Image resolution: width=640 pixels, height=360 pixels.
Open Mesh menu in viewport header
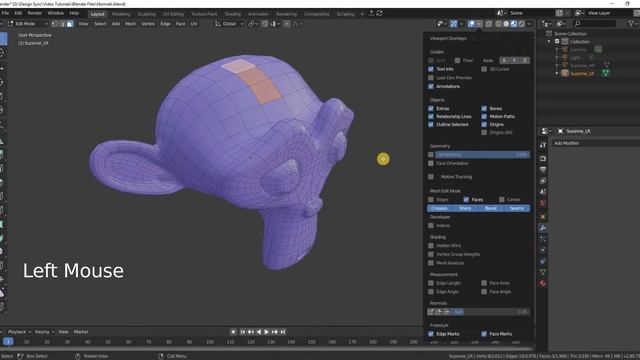pyautogui.click(x=130, y=24)
